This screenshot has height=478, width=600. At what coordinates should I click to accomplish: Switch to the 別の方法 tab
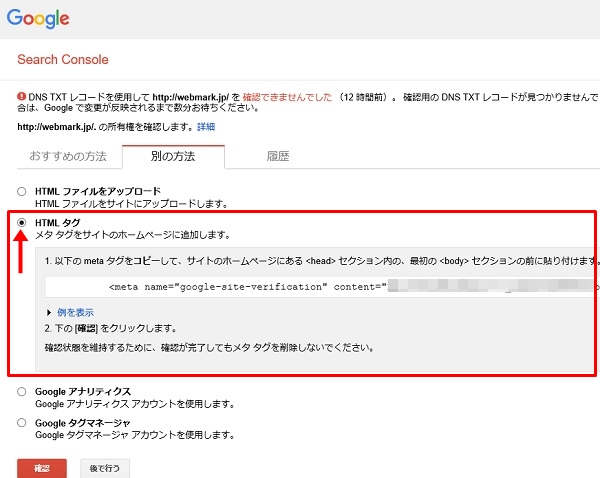tap(173, 157)
